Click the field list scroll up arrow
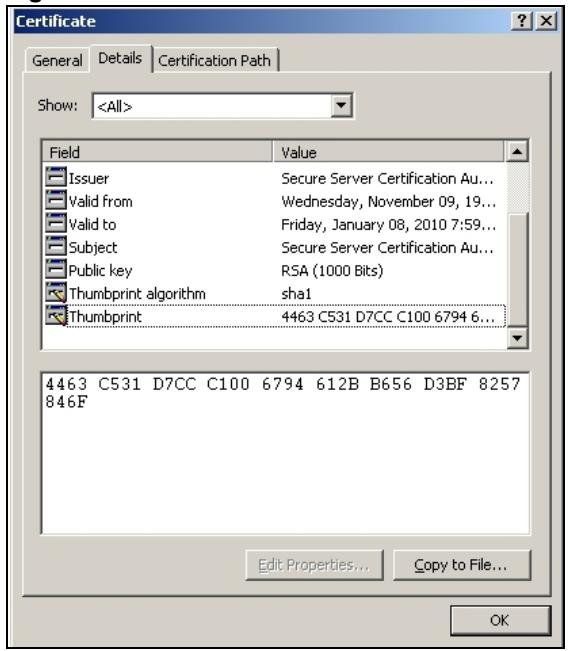The width and height of the screenshot is (568, 651). pos(517,152)
